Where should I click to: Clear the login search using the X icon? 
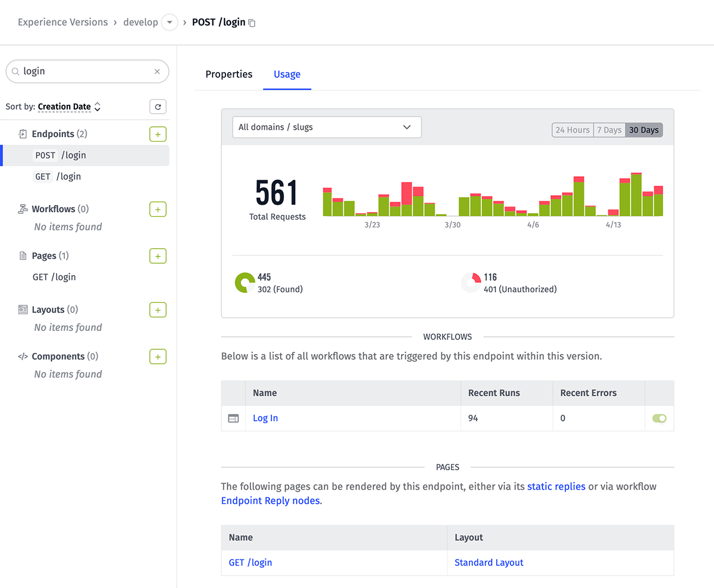[156, 71]
